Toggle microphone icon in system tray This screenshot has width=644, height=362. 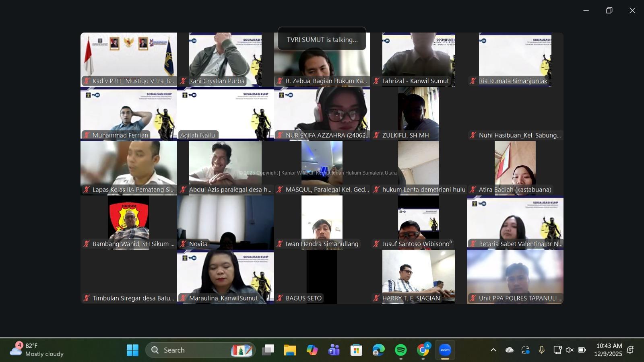click(x=541, y=350)
